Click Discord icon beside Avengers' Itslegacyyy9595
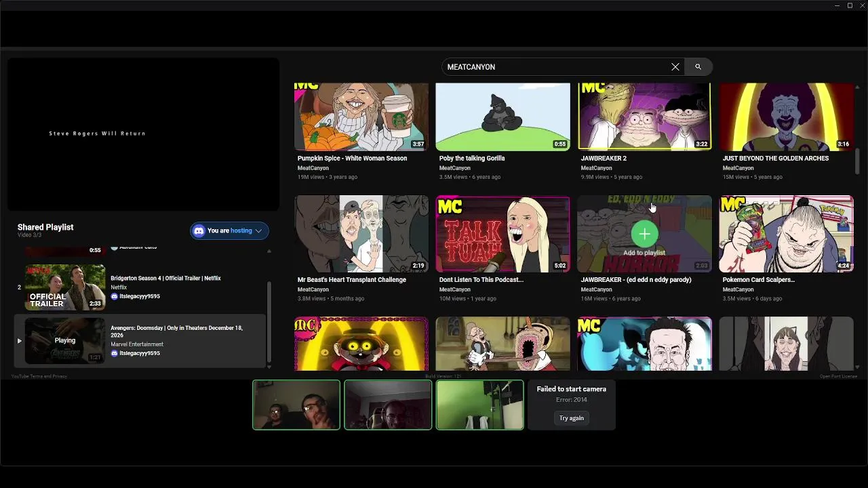The image size is (868, 488). pyautogui.click(x=114, y=353)
